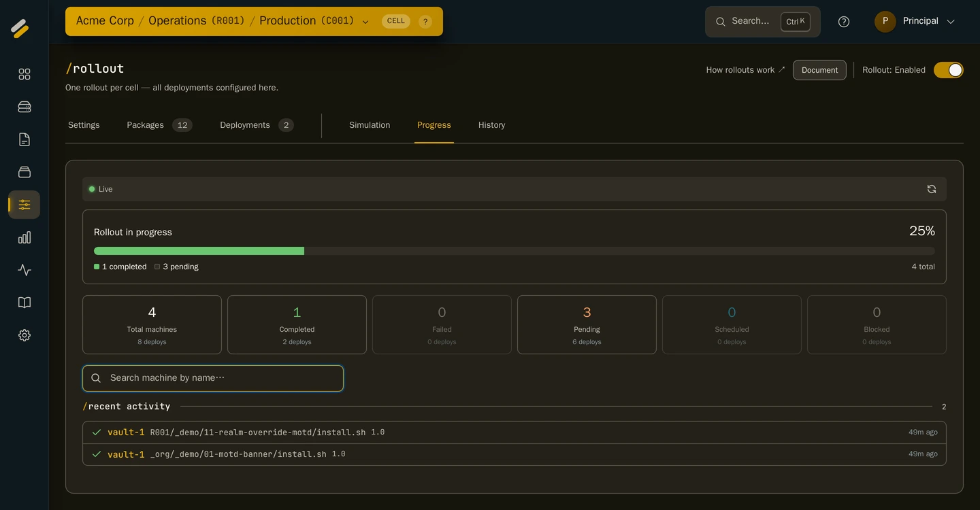980x510 pixels.
Task: Click vault-1 in the motd-banner row
Action: (x=126, y=454)
